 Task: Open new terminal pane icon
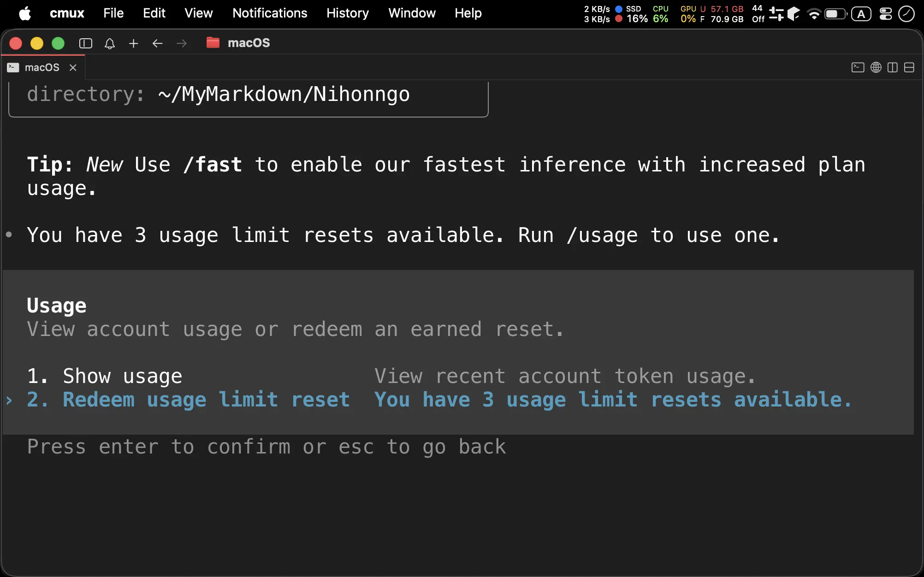tap(858, 67)
